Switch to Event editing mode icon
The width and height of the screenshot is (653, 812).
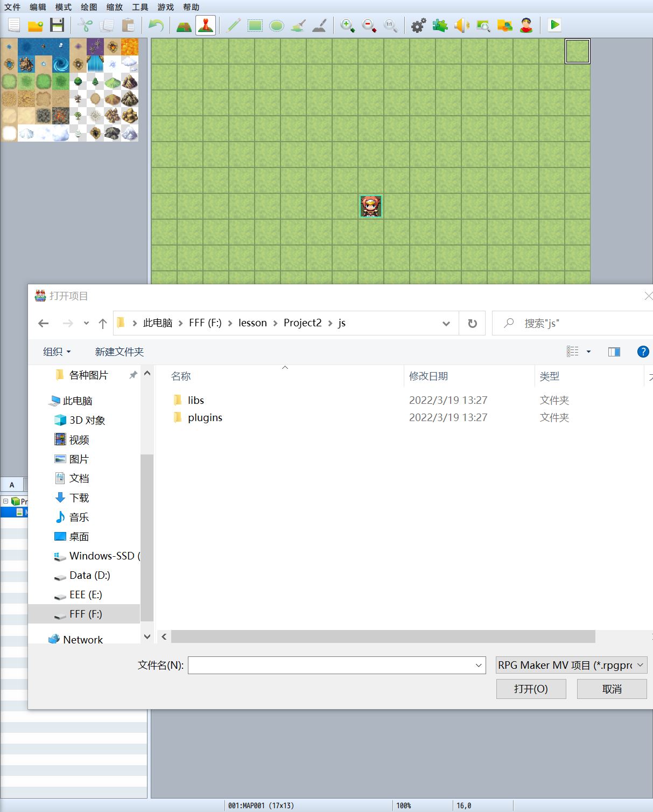tap(206, 25)
